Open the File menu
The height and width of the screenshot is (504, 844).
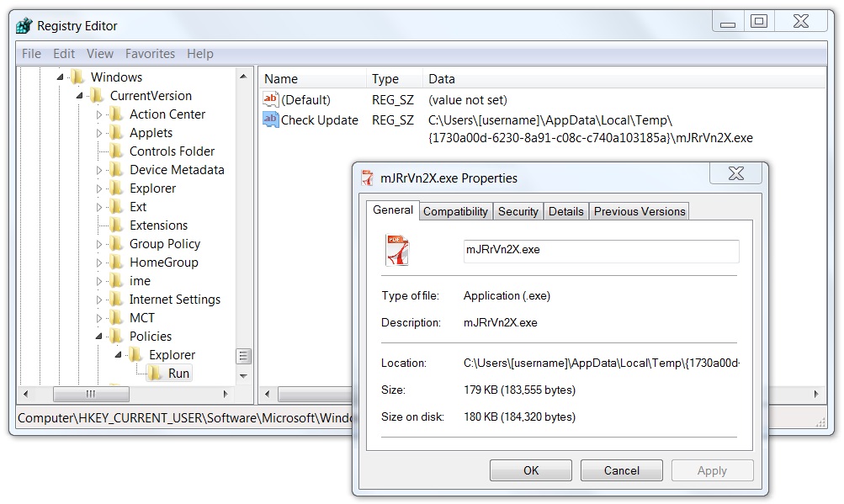pyautogui.click(x=31, y=54)
